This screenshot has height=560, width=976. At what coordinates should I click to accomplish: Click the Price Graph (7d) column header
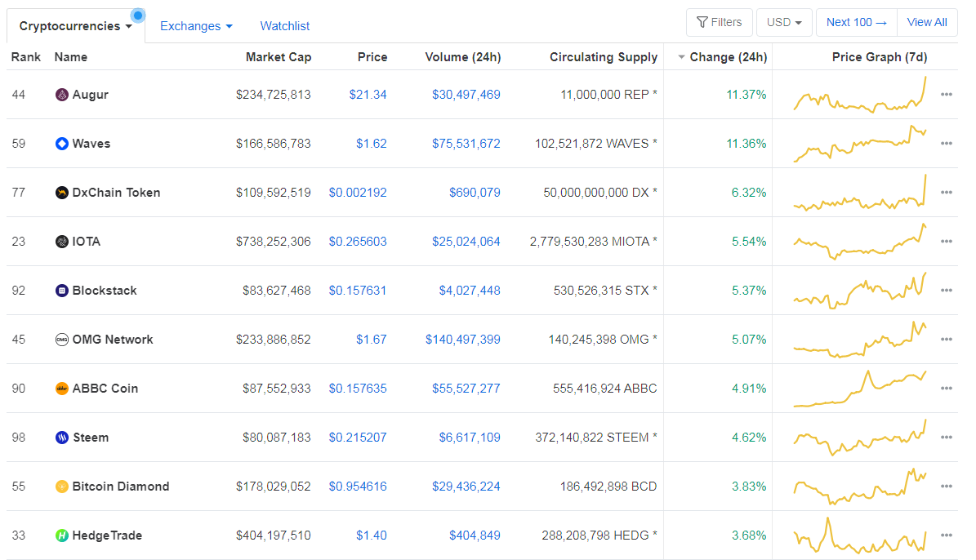[880, 57]
